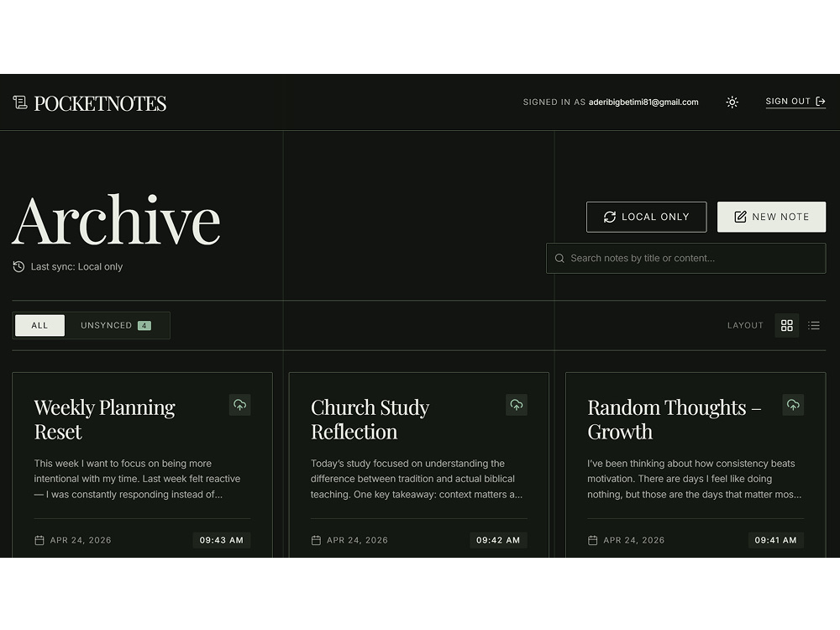Click the 09:42 AM time badge

point(498,540)
